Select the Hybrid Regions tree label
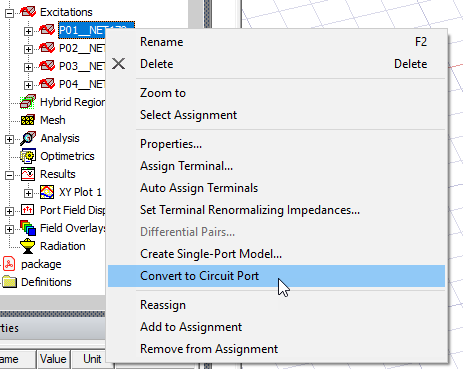Screen dimensions: 463x369 pos(73,102)
